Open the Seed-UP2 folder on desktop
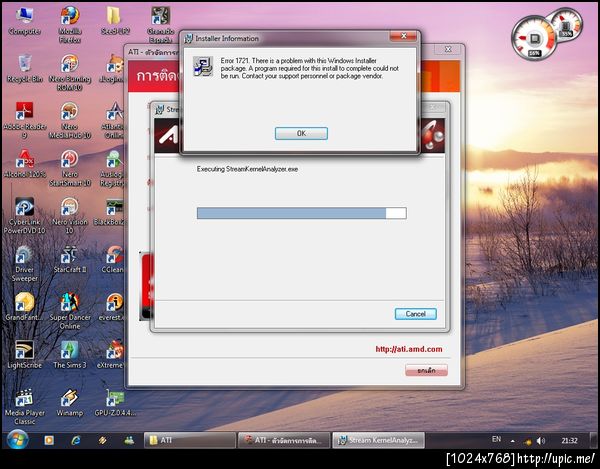This screenshot has width=600, height=469. (115, 21)
